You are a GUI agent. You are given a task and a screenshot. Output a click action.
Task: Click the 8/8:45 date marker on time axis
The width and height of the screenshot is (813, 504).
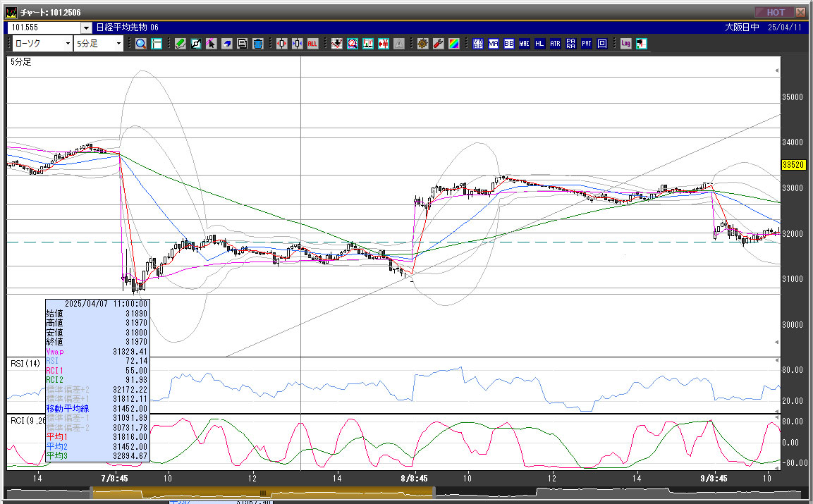point(414,478)
